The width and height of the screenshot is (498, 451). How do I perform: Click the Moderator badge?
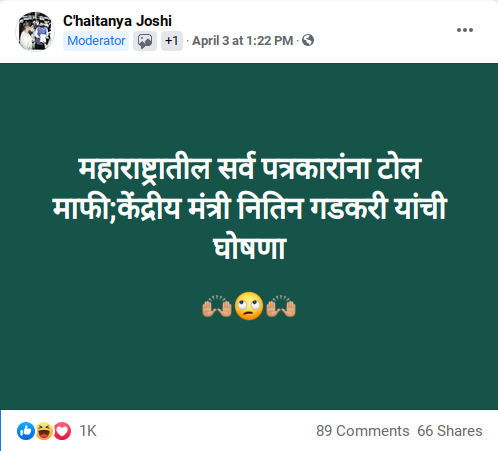click(x=96, y=41)
